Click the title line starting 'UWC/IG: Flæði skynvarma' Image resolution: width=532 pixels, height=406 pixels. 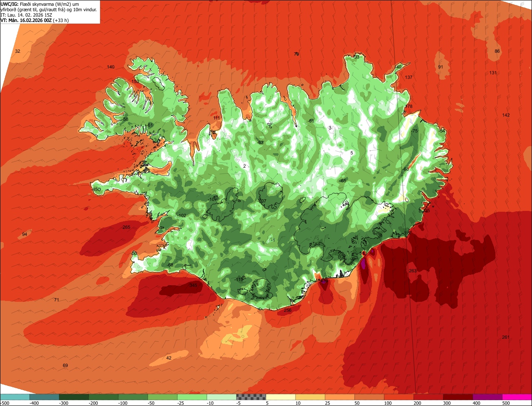(x=40, y=4)
